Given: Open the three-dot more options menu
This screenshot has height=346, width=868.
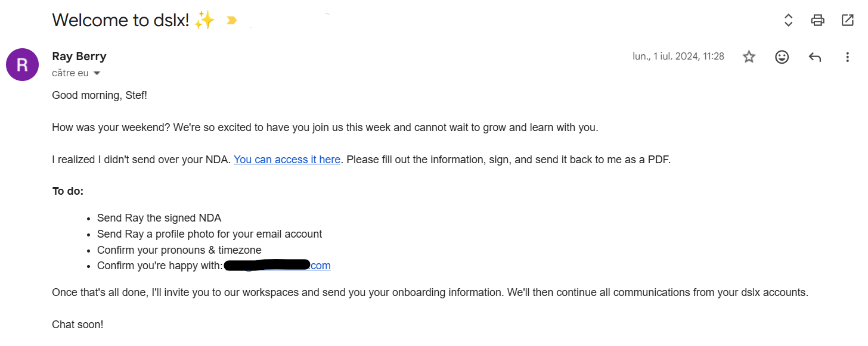Looking at the screenshot, I should pyautogui.click(x=847, y=57).
